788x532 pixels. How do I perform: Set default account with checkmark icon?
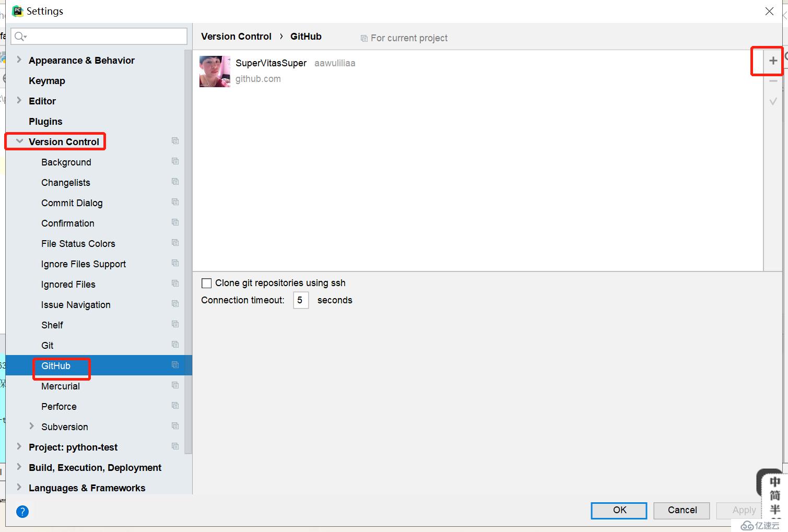point(773,101)
